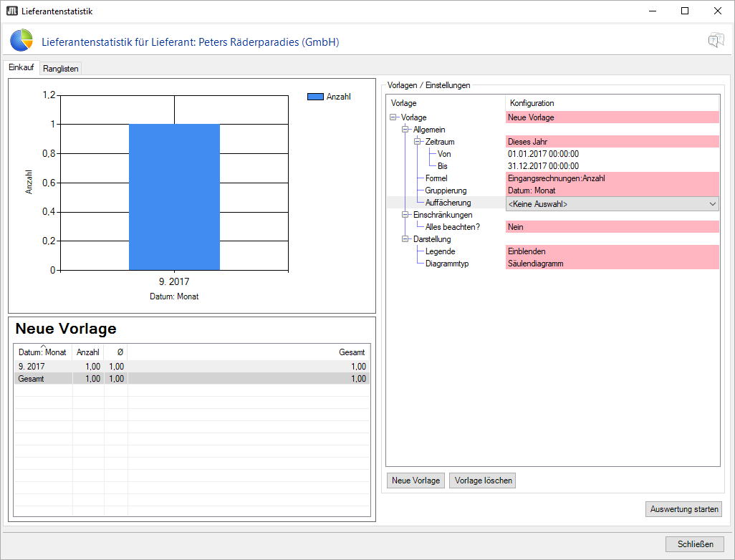Collapse the Einschränkungen tree node
735x560 pixels.
point(405,215)
